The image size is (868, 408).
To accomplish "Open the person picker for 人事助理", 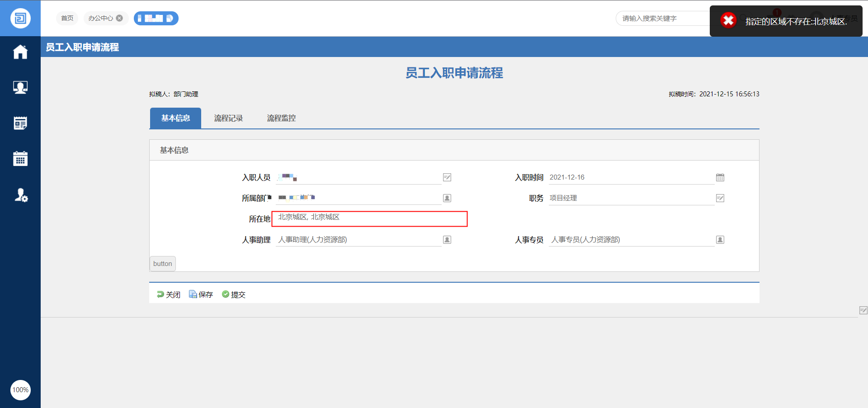I will [447, 240].
